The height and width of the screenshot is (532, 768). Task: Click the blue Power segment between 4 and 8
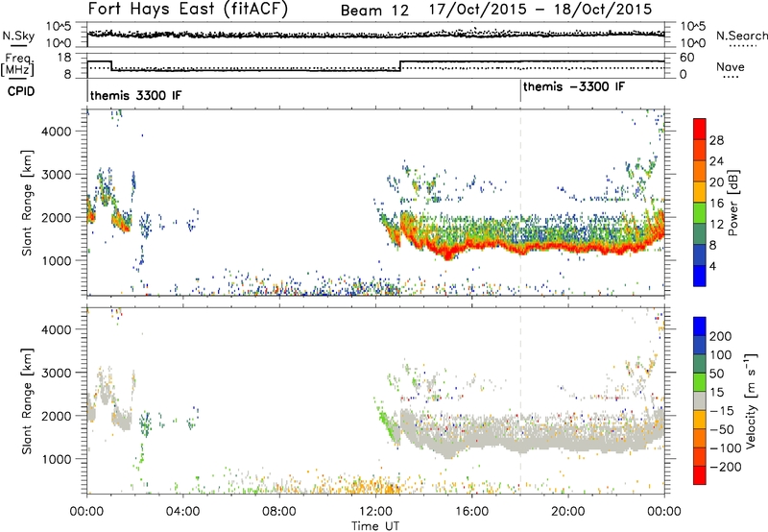click(700, 254)
